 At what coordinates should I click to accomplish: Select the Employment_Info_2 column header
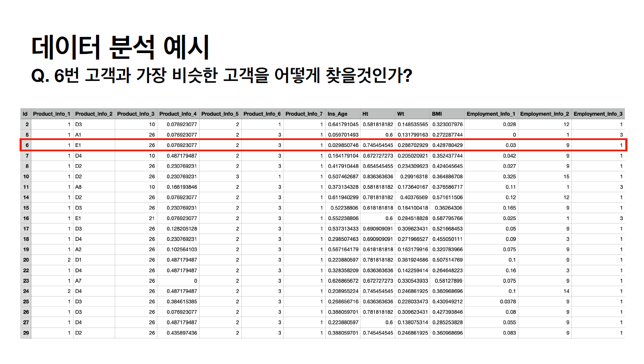544,114
